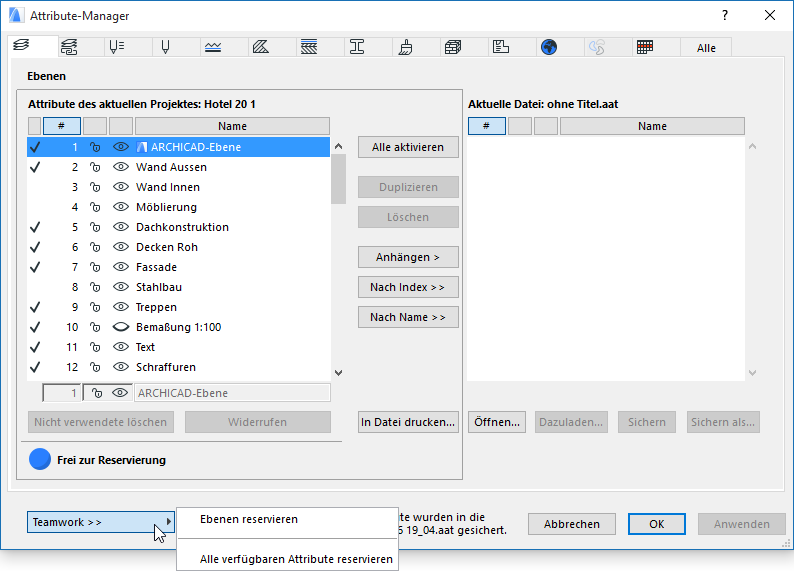Open the Surfaces paintbrush tab icon

pos(405,47)
